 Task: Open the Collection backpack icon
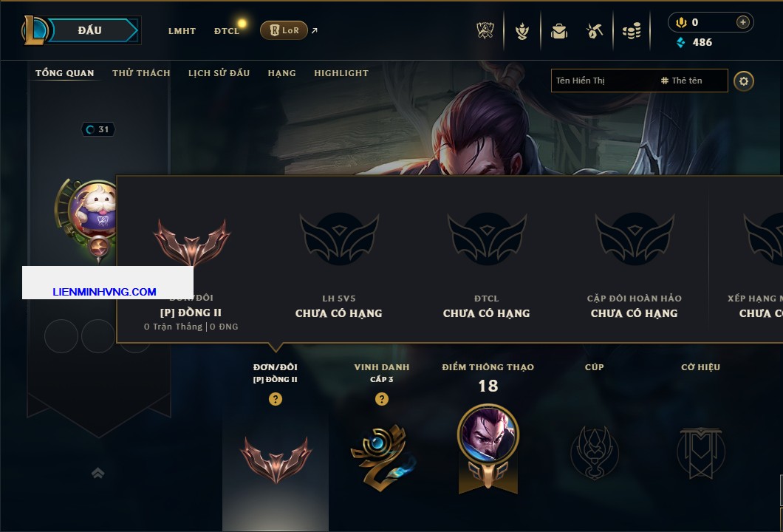point(558,32)
